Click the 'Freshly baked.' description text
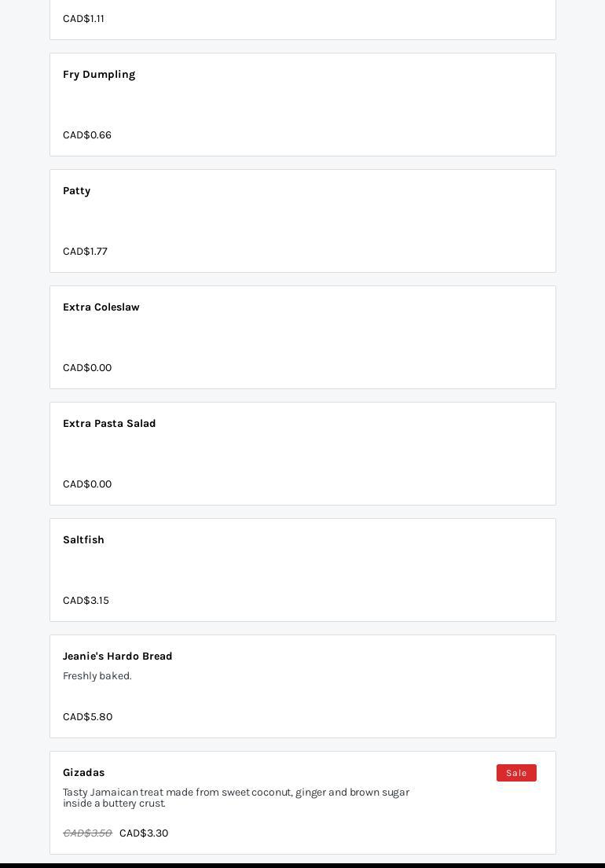This screenshot has width=605, height=868. tap(97, 676)
